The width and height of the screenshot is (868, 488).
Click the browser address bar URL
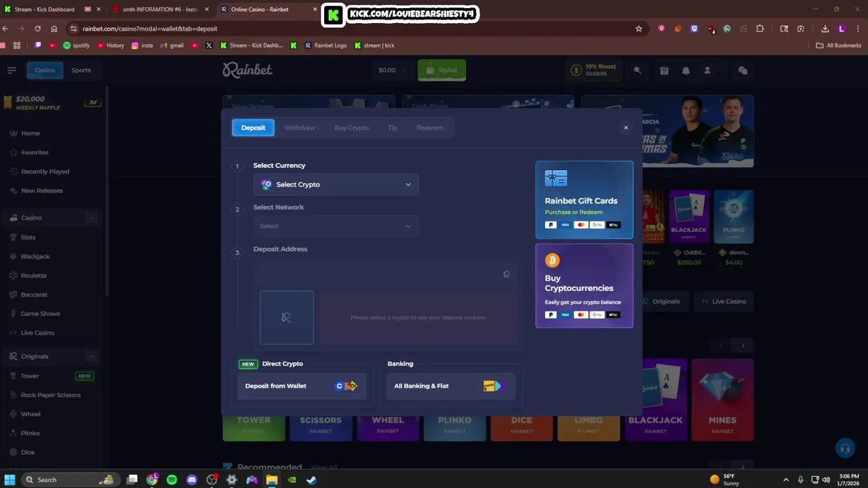click(150, 28)
